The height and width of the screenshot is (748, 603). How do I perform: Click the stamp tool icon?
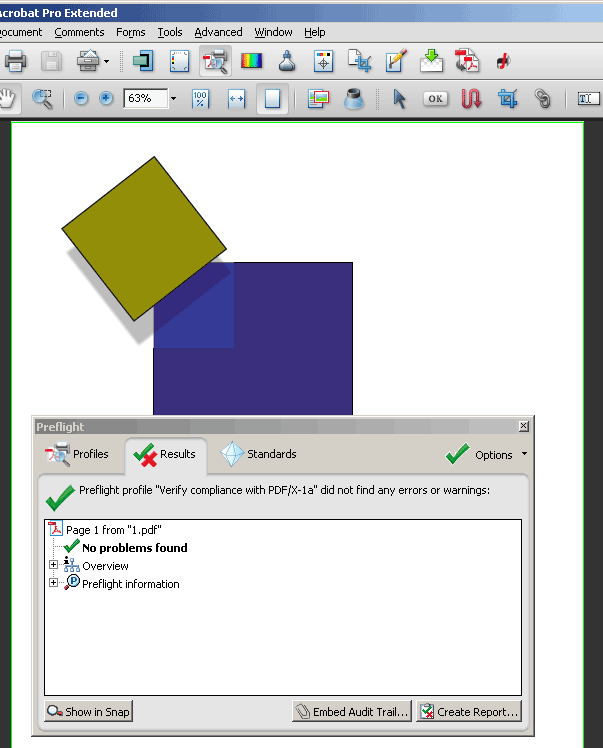(x=354, y=99)
